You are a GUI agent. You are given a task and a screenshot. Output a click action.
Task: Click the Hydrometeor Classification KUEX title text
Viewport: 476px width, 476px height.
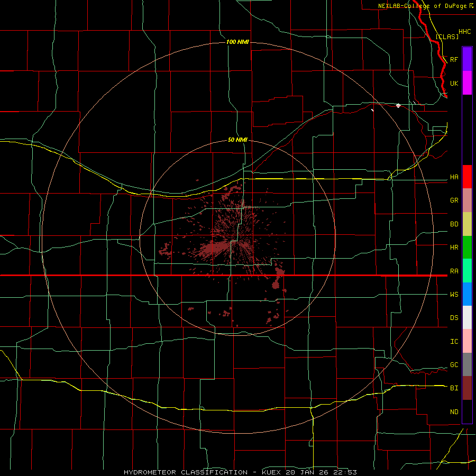[x=240, y=472]
